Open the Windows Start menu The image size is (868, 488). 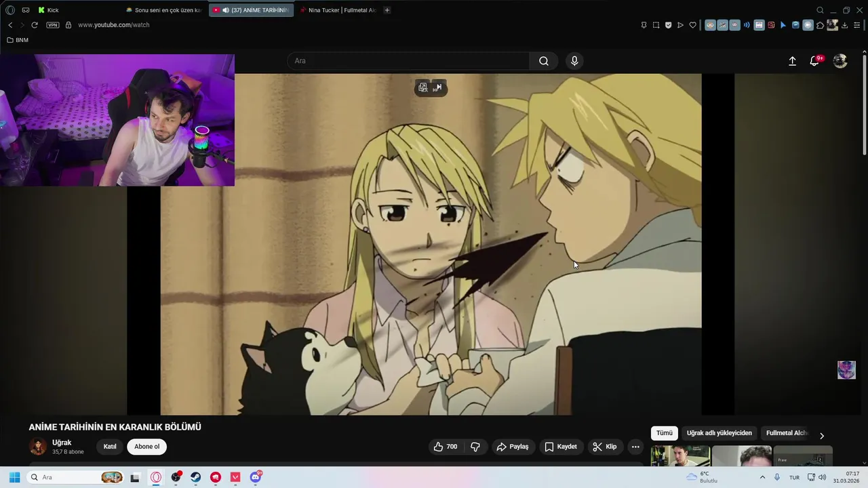(x=14, y=477)
